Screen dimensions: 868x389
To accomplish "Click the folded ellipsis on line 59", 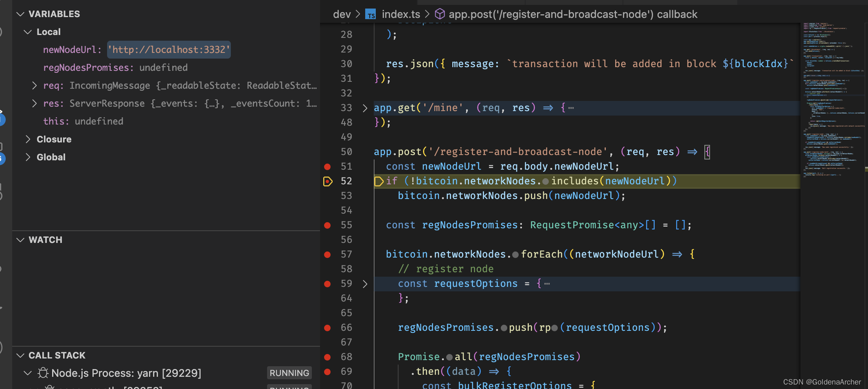I will click(547, 284).
